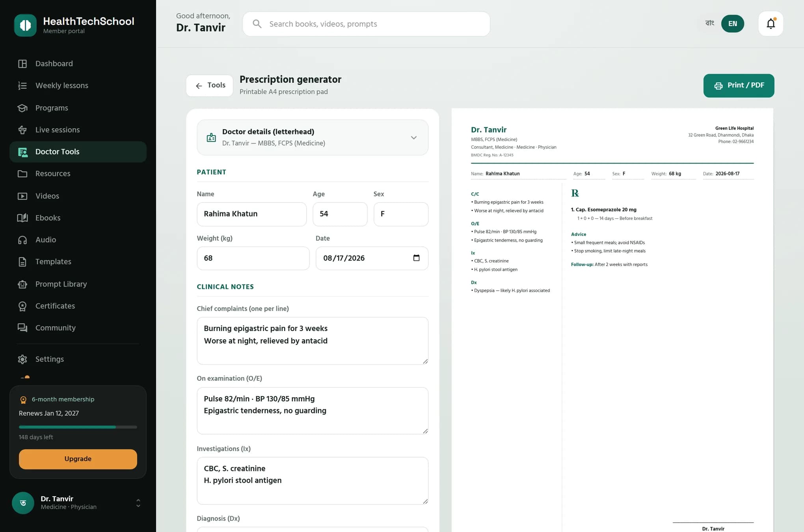The height and width of the screenshot is (532, 804).
Task: Click the Upgrade membership button
Action: (78, 459)
